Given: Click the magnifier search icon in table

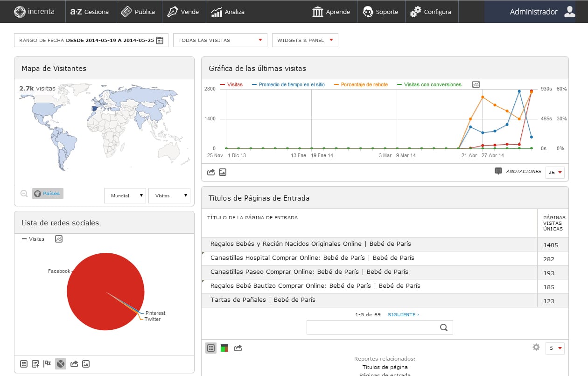Looking at the screenshot, I should [444, 327].
